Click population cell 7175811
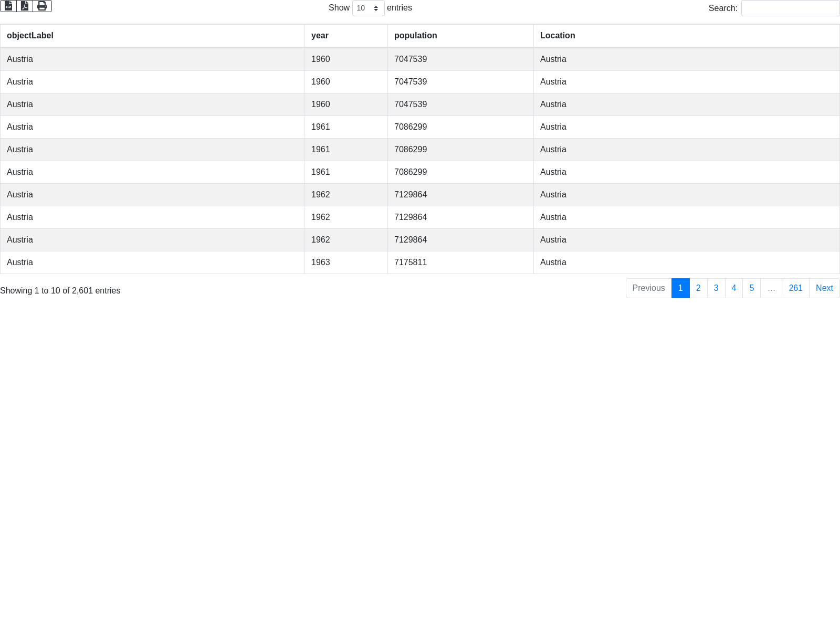840x630 pixels. pos(411,262)
